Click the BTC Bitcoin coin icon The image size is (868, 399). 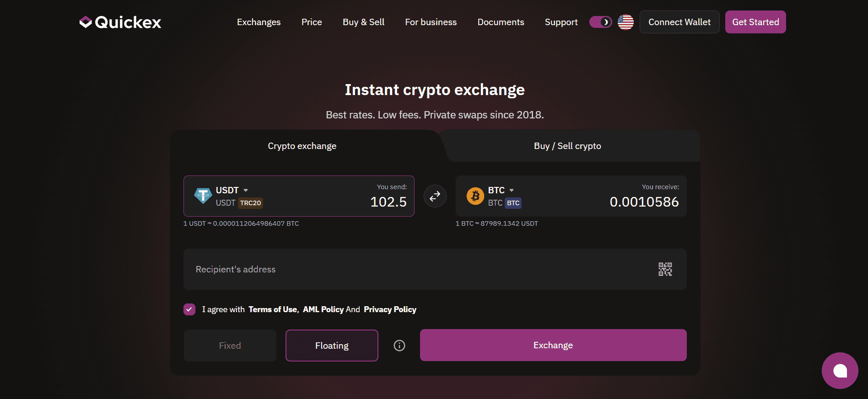[475, 196]
